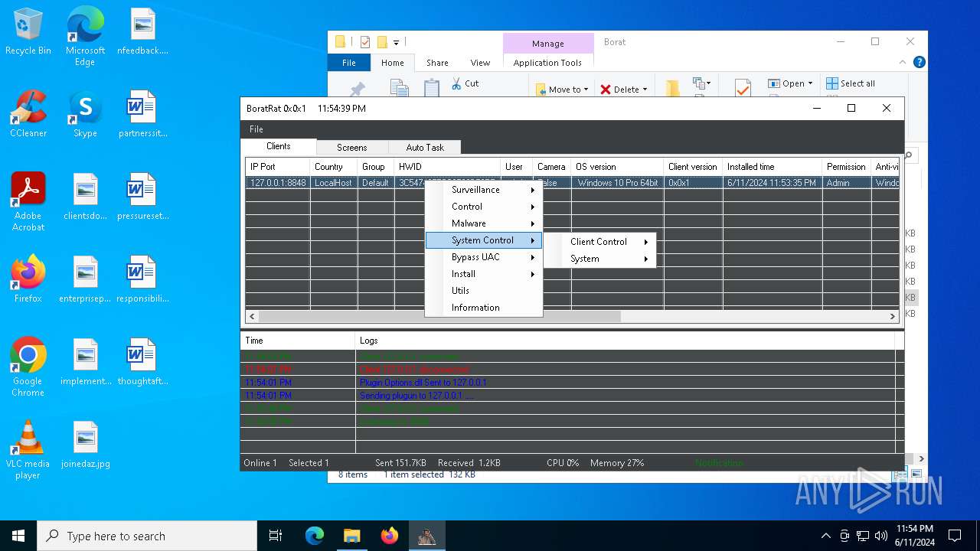Open the Windows Start button
Viewport: 980px width, 551px height.
click(x=18, y=536)
